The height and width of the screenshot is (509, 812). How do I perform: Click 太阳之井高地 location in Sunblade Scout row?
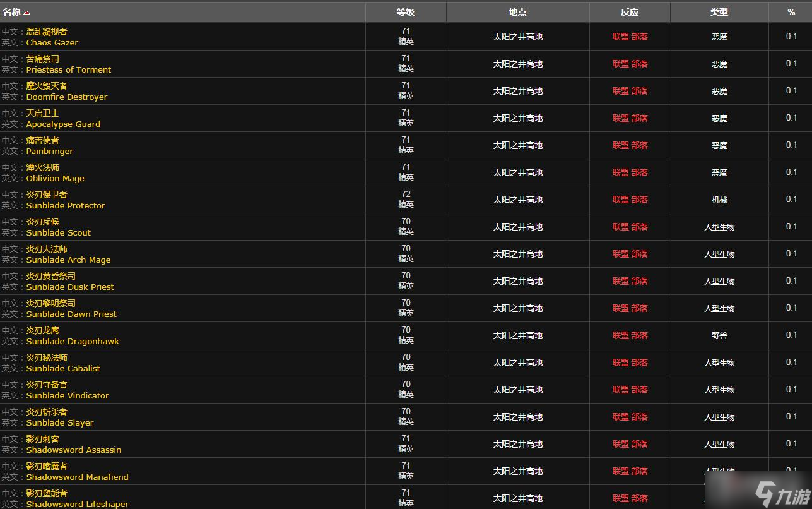pos(518,227)
